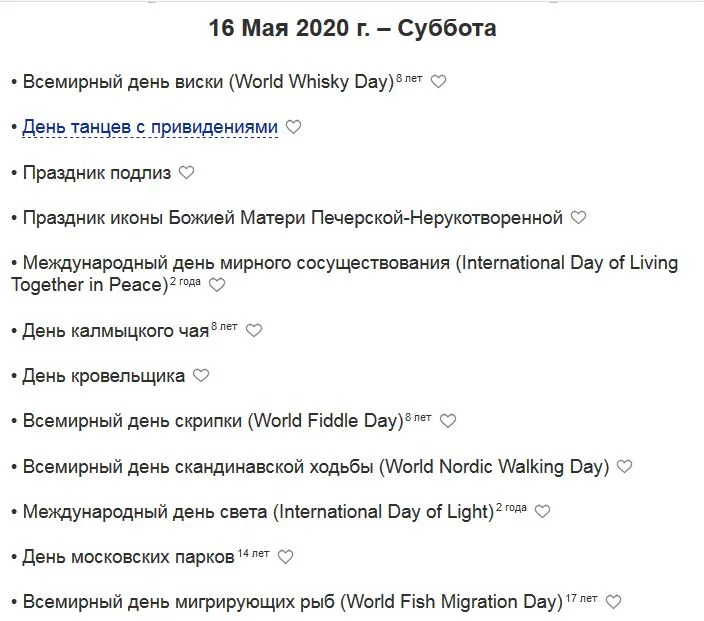Click the Всемирный день виски text
704x621 pixels.
122,82
